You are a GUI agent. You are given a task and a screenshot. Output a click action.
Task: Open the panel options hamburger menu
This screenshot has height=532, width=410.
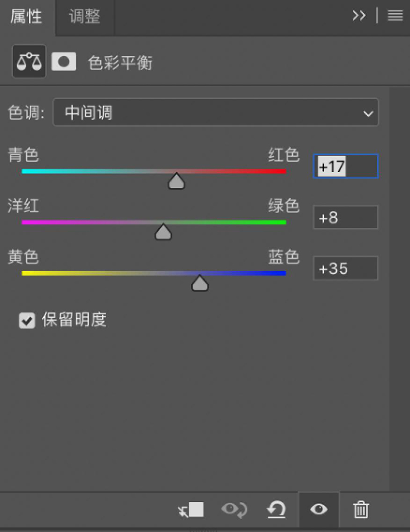click(395, 16)
